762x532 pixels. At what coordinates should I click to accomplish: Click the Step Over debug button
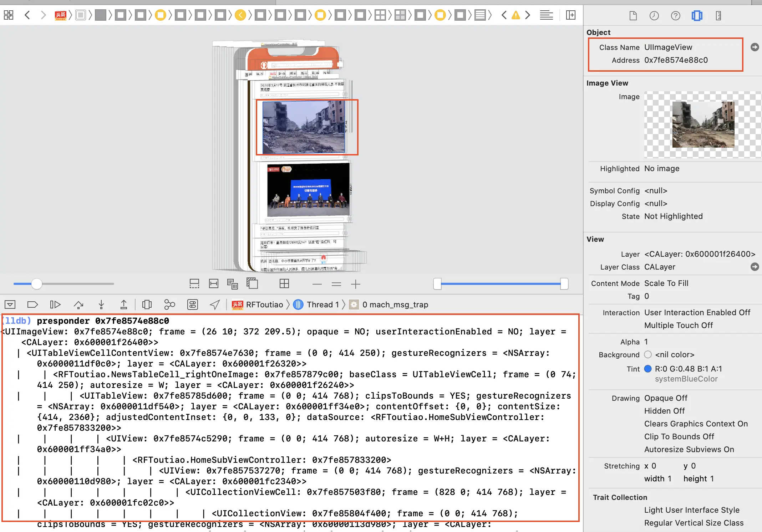(x=78, y=305)
